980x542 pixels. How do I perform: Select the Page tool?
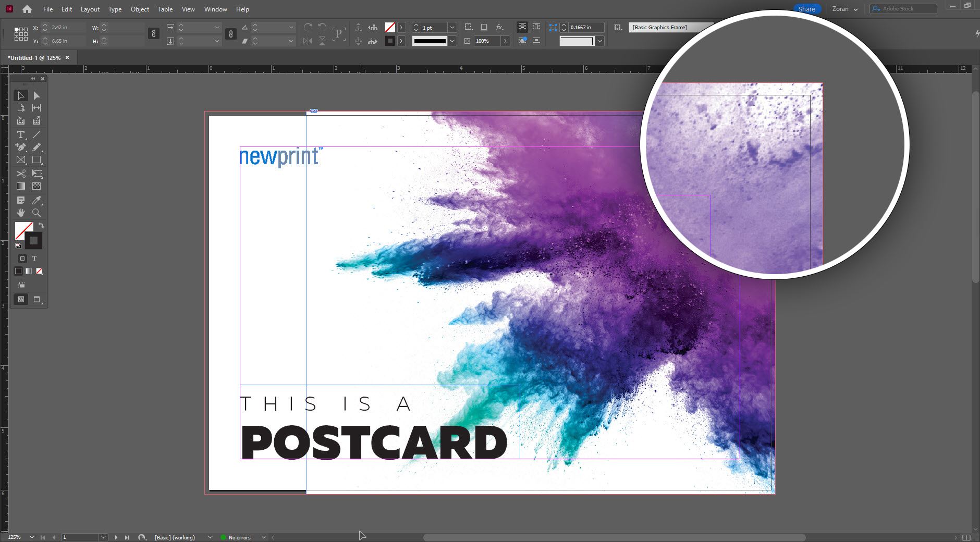point(21,108)
